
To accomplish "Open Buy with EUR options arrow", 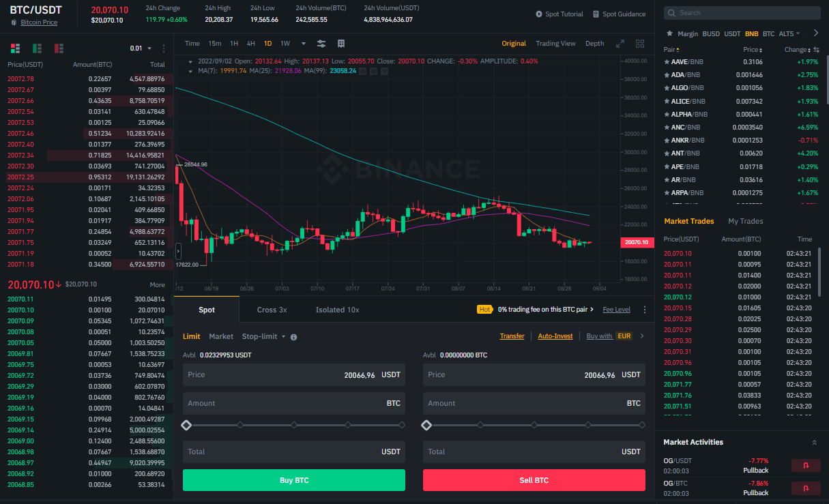I will click(641, 336).
